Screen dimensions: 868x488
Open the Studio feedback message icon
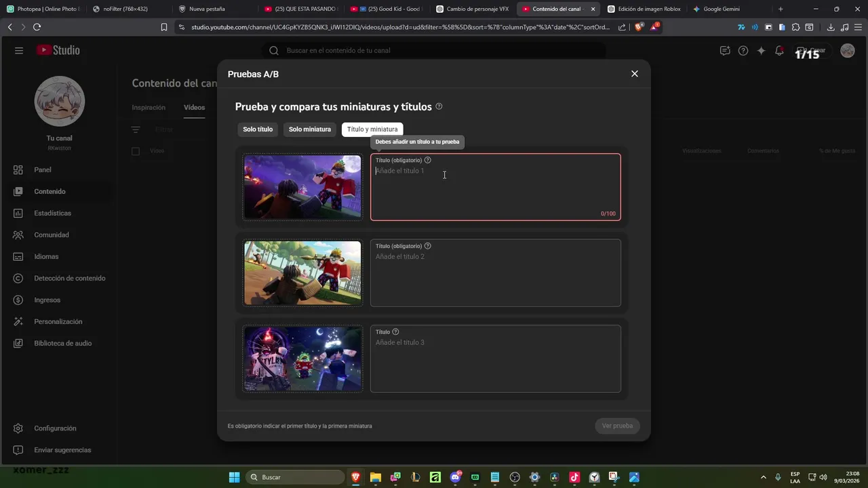pyautogui.click(x=725, y=50)
